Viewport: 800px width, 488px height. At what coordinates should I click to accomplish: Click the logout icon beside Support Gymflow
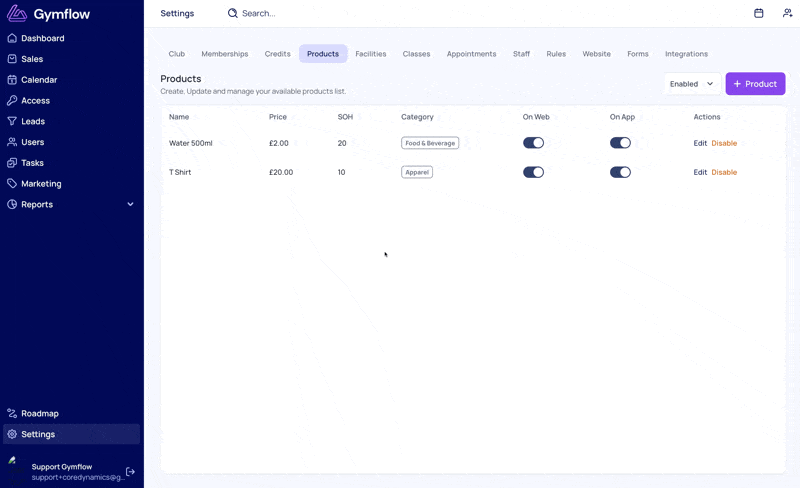click(130, 472)
